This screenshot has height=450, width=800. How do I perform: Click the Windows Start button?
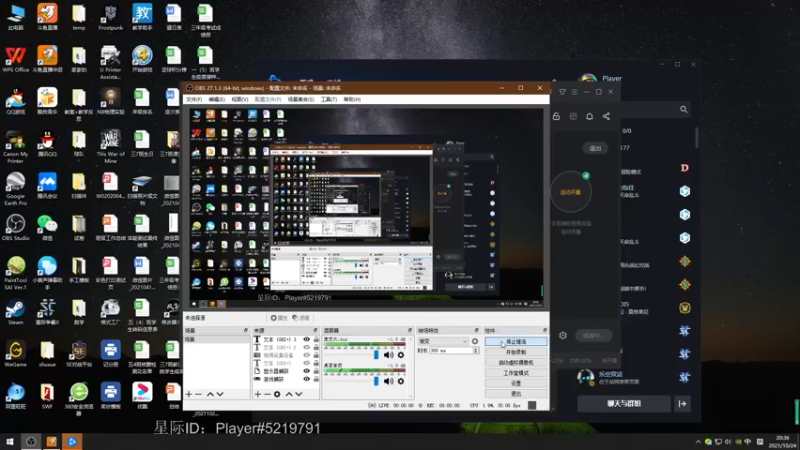[x=9, y=442]
